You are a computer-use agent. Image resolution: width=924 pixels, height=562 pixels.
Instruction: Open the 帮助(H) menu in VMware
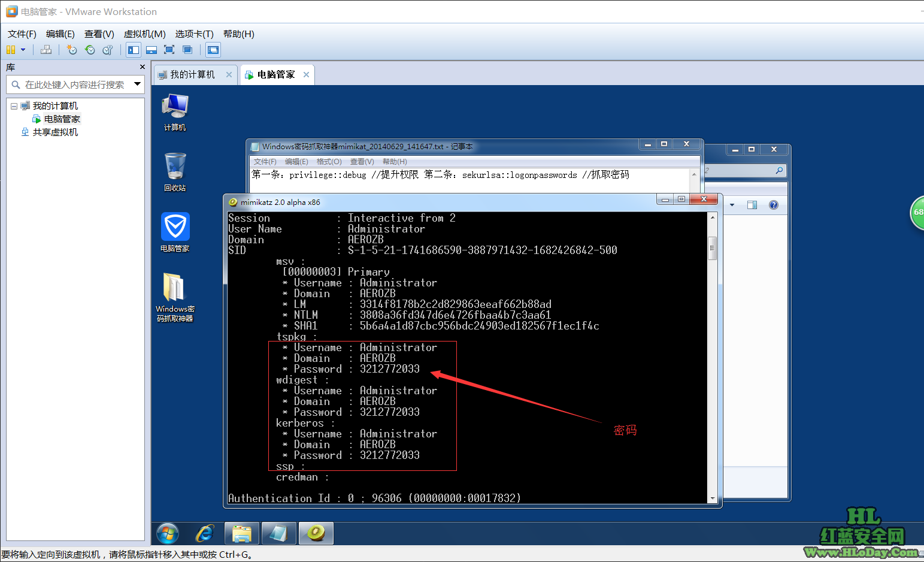pos(239,34)
